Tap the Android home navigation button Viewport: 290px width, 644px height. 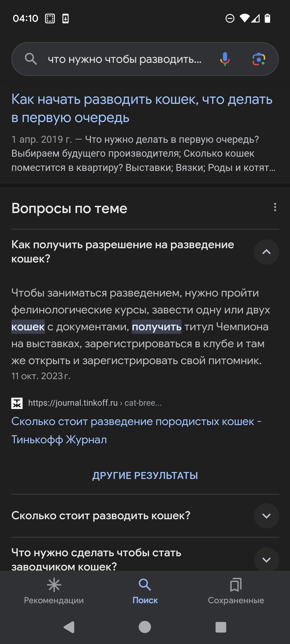click(145, 627)
